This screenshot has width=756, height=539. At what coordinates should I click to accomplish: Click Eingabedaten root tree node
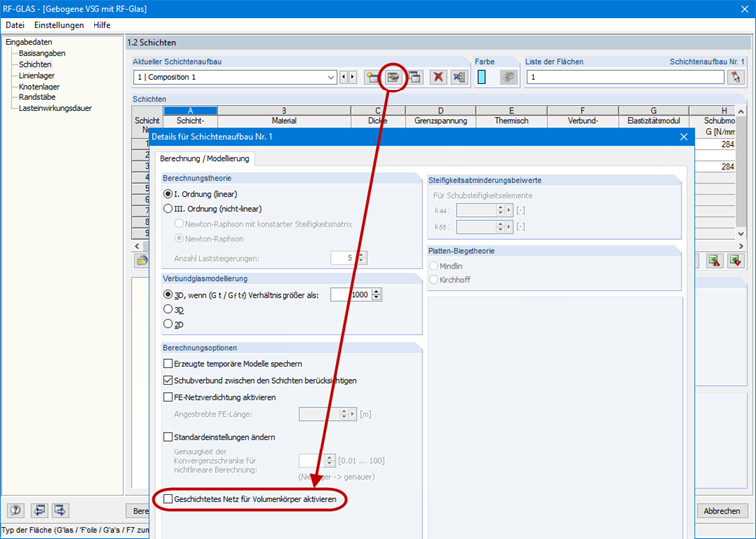pos(29,42)
